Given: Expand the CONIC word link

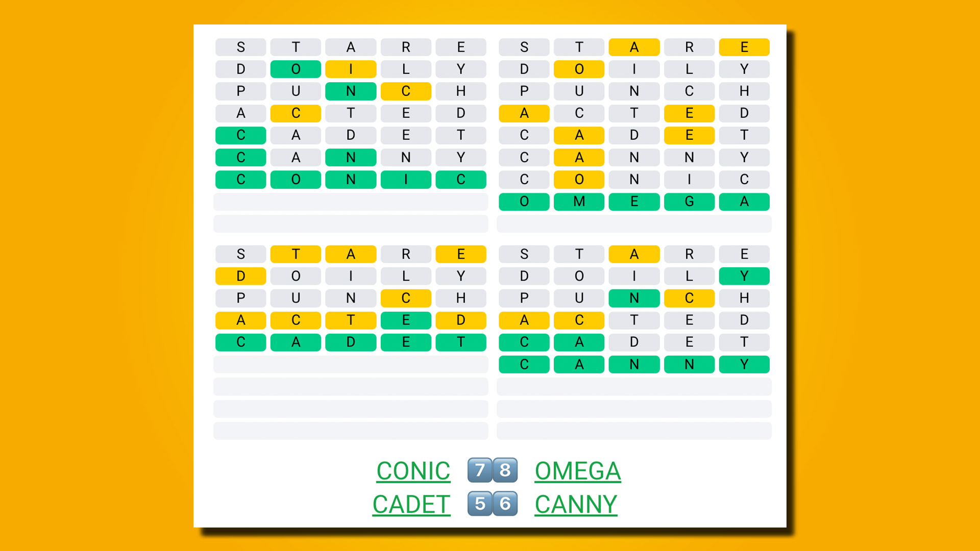Looking at the screenshot, I should click(x=411, y=470).
